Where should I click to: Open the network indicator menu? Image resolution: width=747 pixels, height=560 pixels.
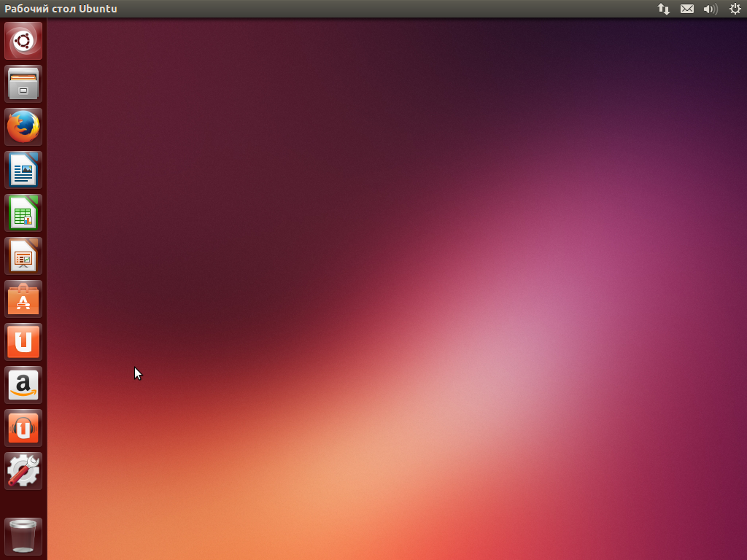point(664,9)
